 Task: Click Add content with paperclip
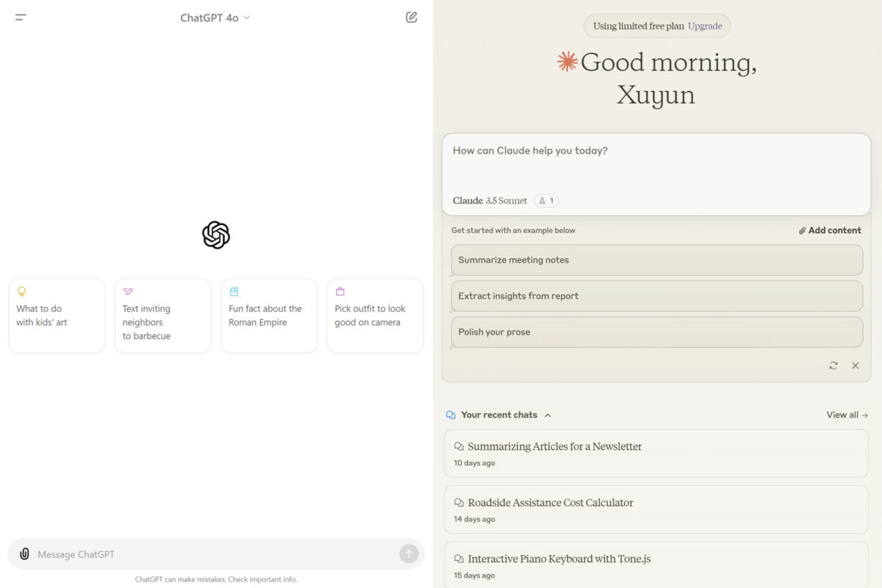[830, 230]
